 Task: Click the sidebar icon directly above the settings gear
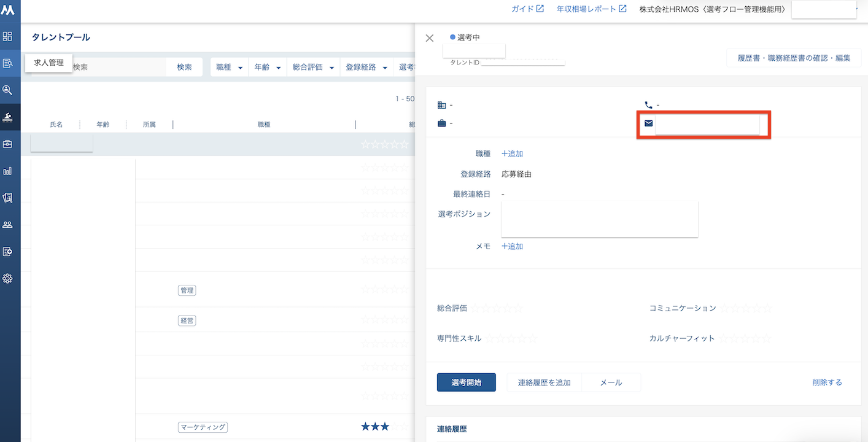(7, 251)
